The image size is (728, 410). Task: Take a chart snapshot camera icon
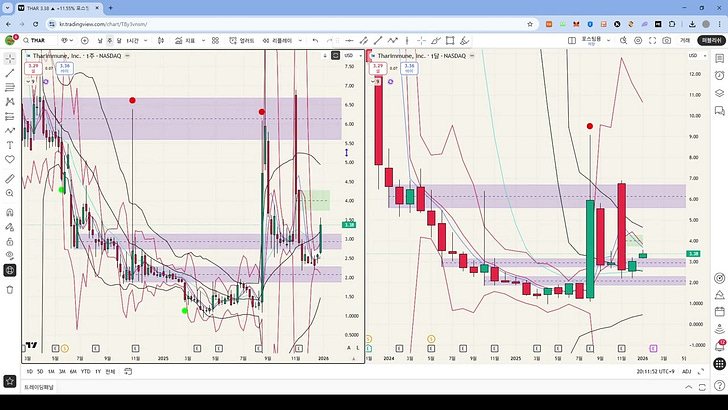coord(667,40)
